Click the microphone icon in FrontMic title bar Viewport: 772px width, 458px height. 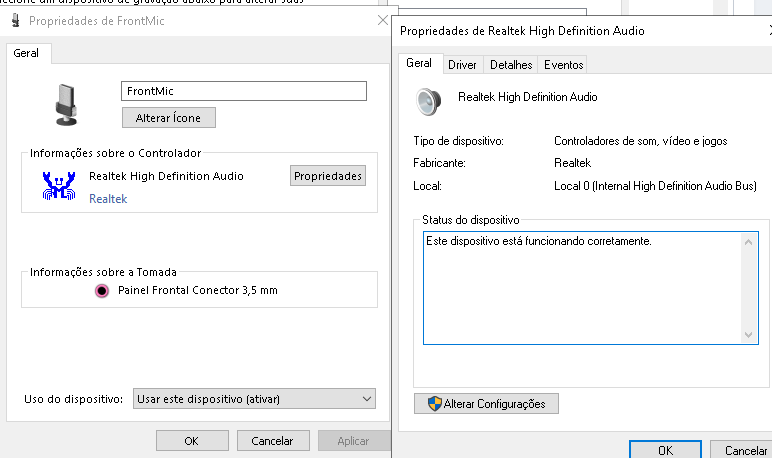pos(16,21)
